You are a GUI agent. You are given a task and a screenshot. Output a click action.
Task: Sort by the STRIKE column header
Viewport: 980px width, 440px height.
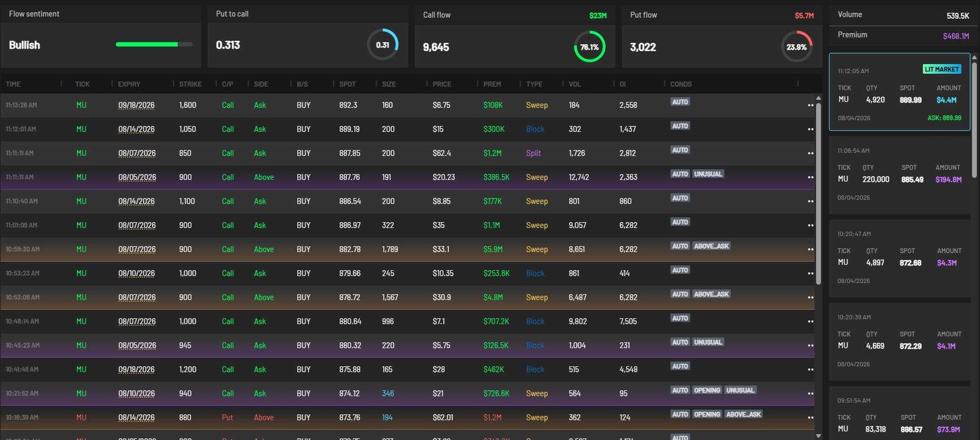pos(191,84)
